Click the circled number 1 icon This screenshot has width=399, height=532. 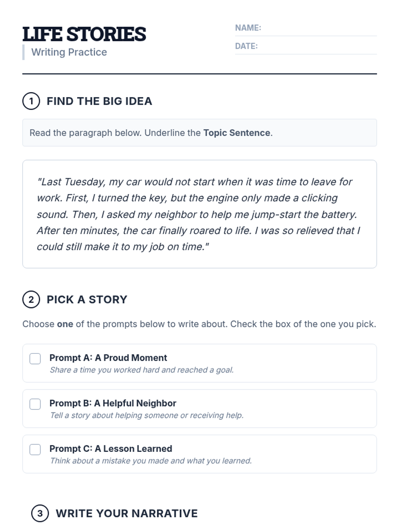[x=31, y=101]
